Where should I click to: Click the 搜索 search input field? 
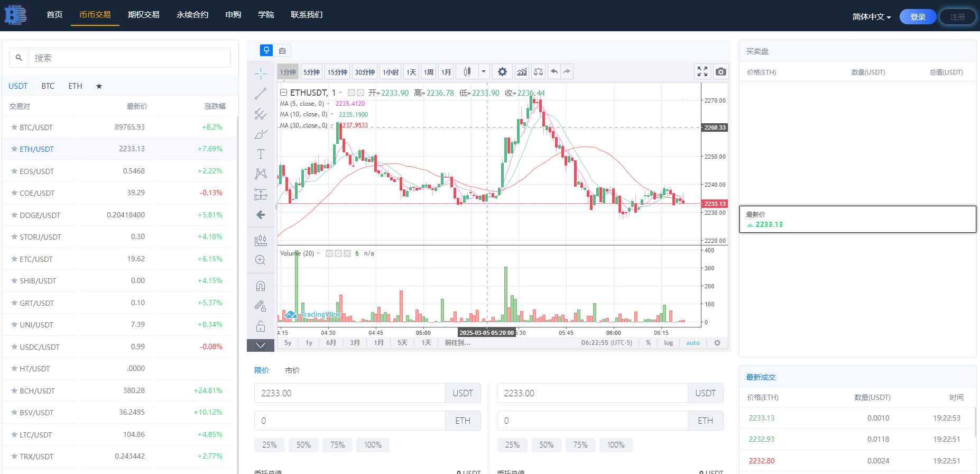130,58
